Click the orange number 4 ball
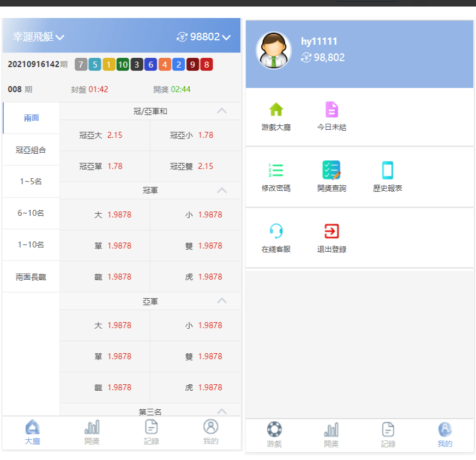Screen dimensions: 476x460 [x=165, y=64]
